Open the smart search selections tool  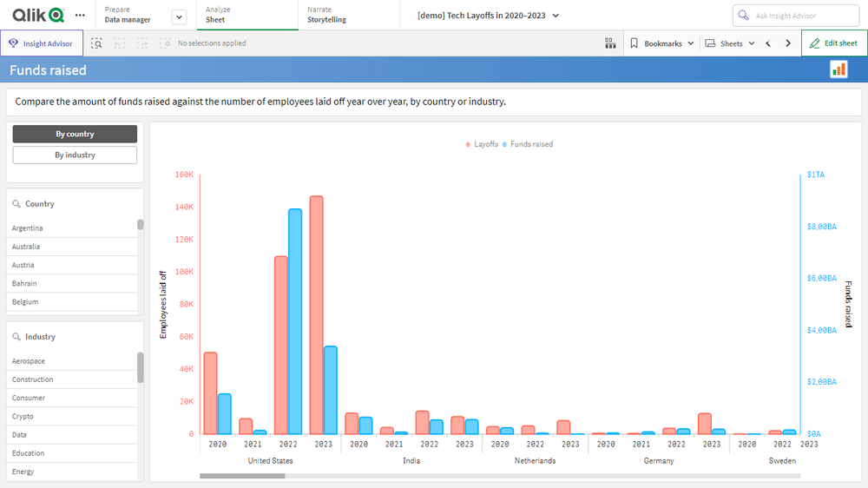pos(97,43)
